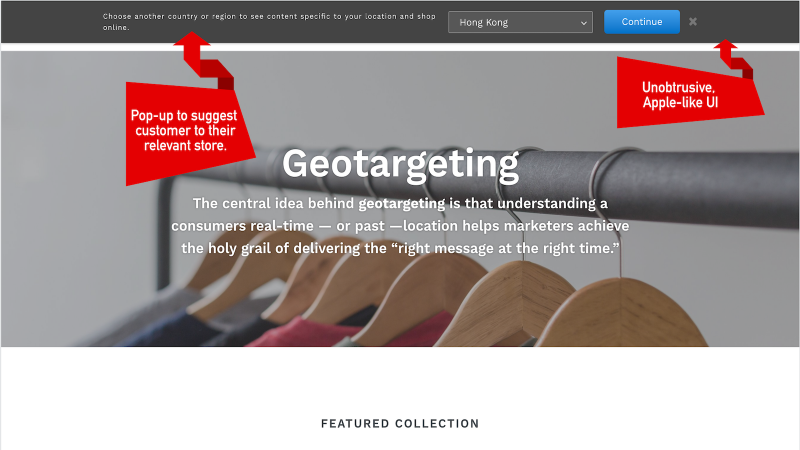Click the red arrow pointing at banner text
The image size is (800, 450).
[203, 60]
